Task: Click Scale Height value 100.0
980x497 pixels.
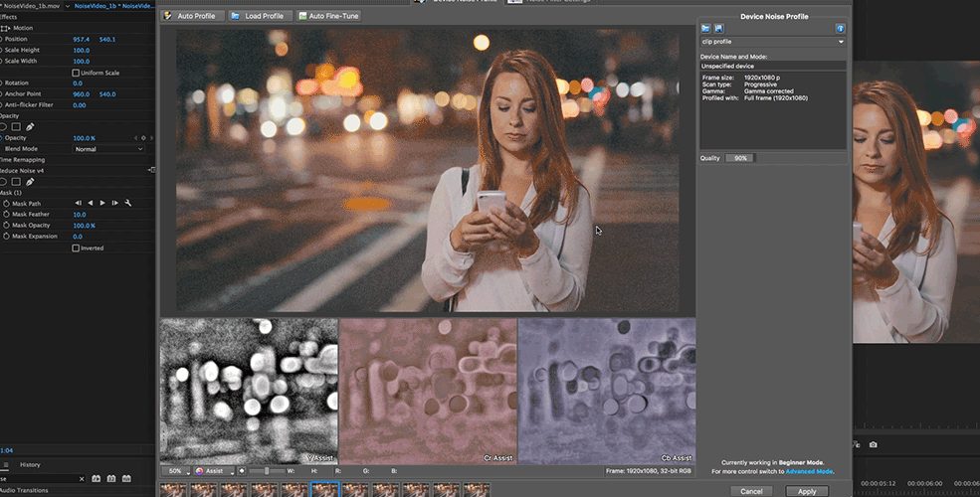Action: pos(82,51)
